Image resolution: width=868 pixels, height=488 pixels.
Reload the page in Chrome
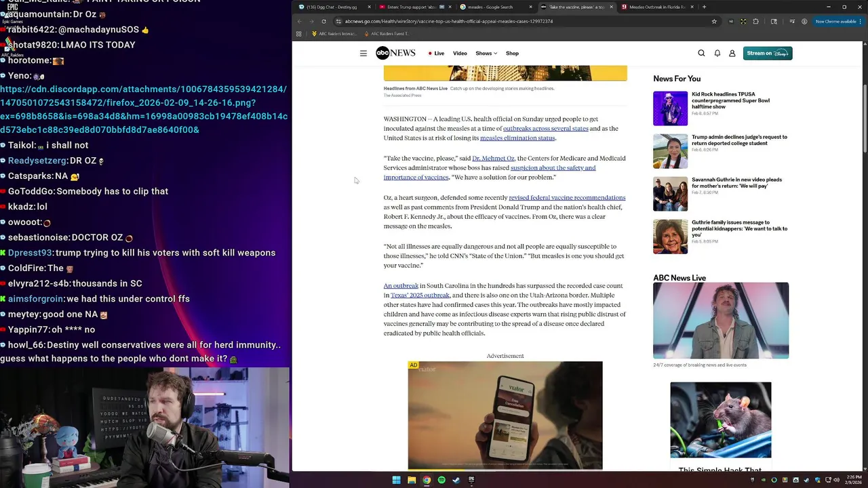[x=323, y=21]
